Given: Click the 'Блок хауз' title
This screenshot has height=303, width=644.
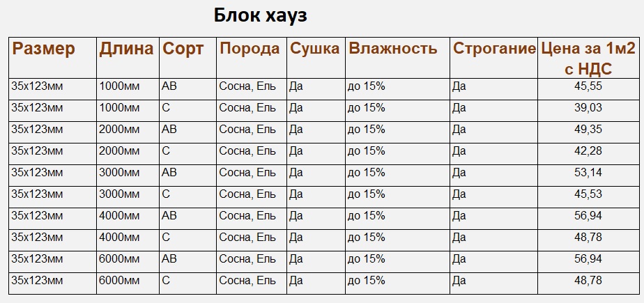Looking at the screenshot, I should click(x=261, y=15).
